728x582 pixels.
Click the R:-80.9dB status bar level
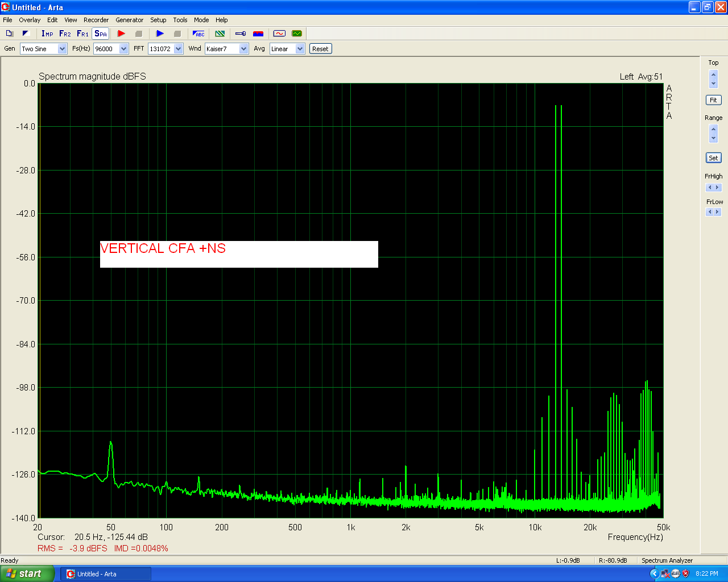(613, 560)
